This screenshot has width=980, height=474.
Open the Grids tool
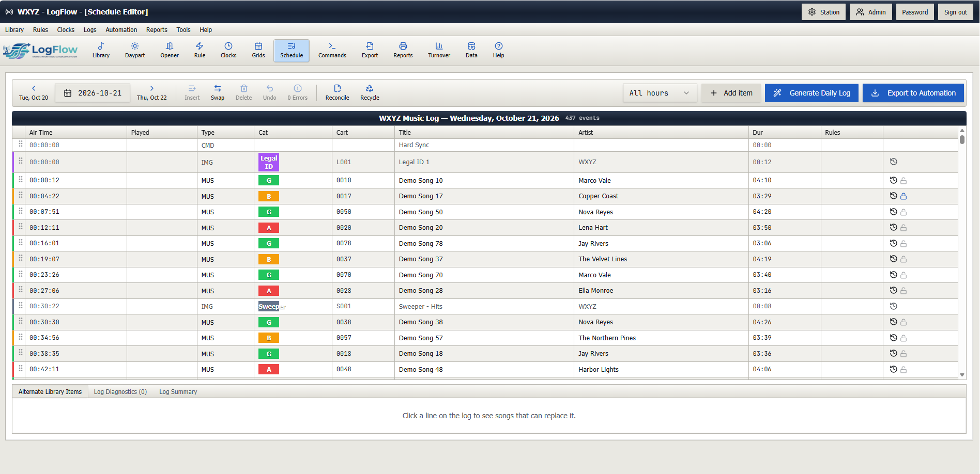pyautogui.click(x=258, y=51)
